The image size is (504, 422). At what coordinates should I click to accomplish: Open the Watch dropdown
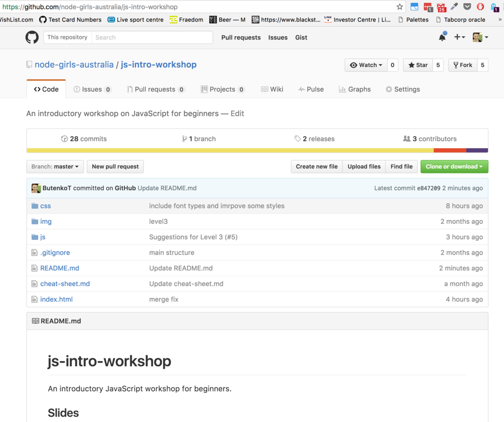click(366, 65)
